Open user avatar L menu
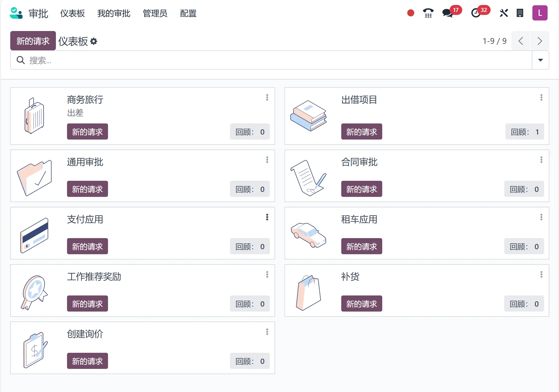Viewport: 559px width, 392px height. pos(540,13)
